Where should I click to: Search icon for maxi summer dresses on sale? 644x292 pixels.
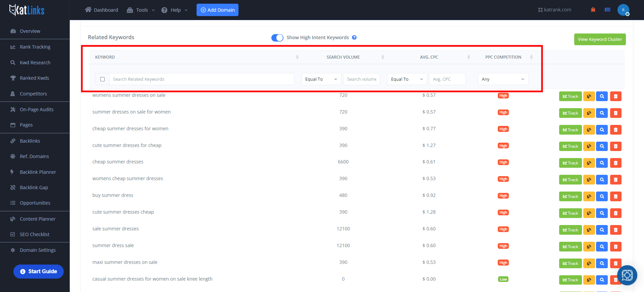tap(602, 264)
